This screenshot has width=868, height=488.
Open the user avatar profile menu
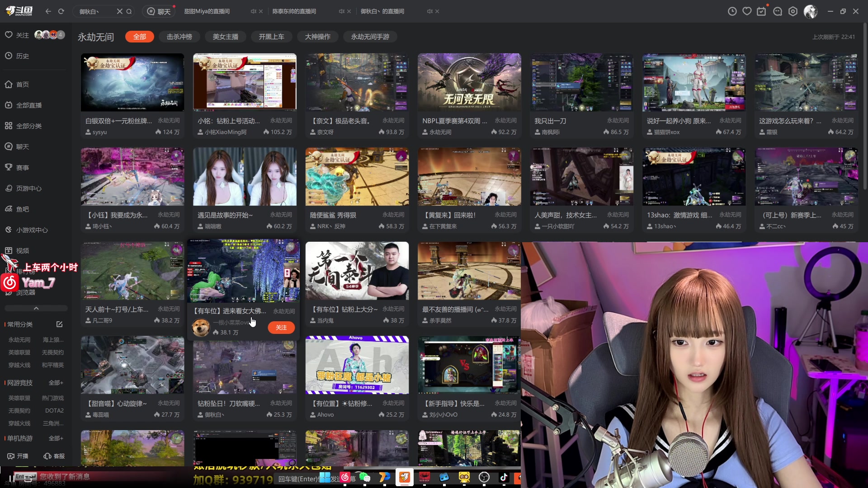coord(811,11)
